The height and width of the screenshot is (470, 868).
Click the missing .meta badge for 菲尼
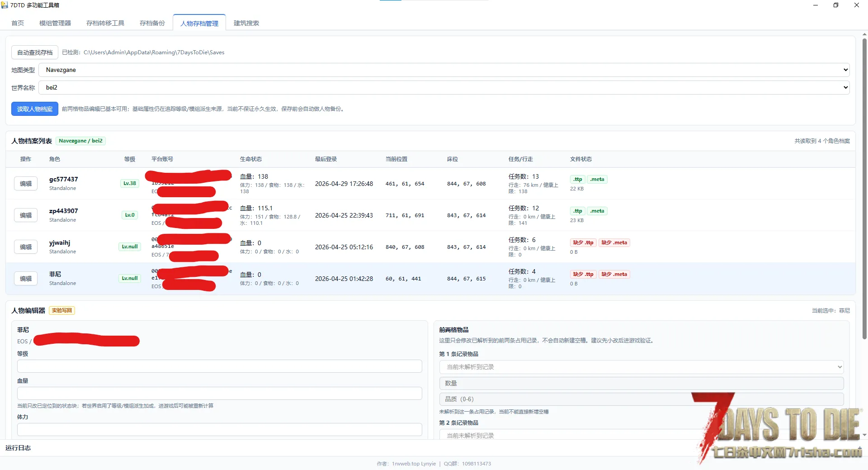[x=614, y=275]
